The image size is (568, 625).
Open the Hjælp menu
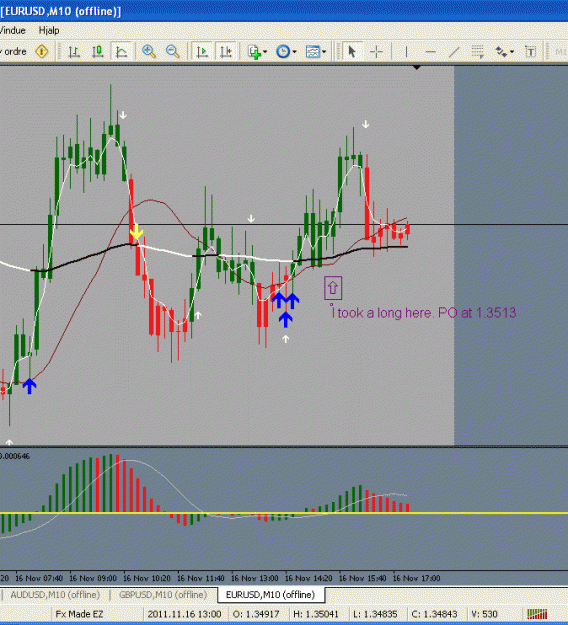point(49,30)
